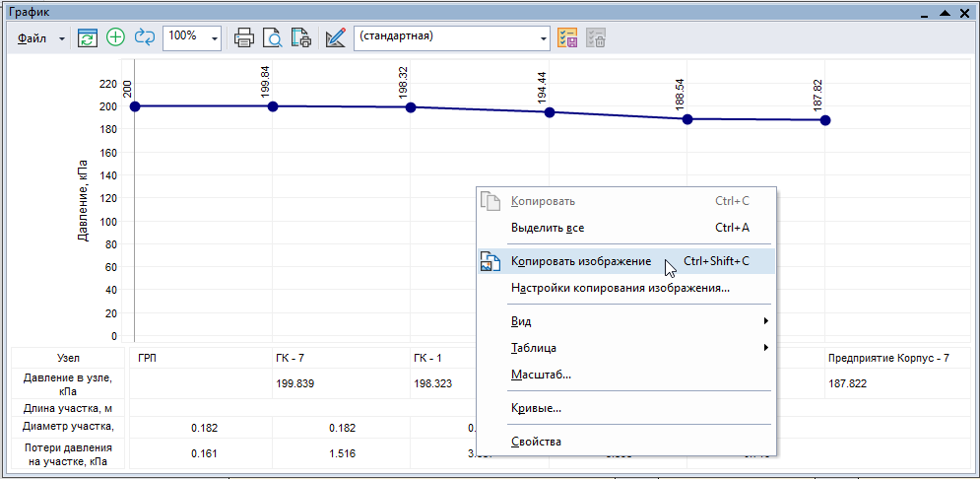Image resolution: width=980 pixels, height=479 pixels.
Task: Open the (стандартная) template dropdown
Action: click(544, 37)
